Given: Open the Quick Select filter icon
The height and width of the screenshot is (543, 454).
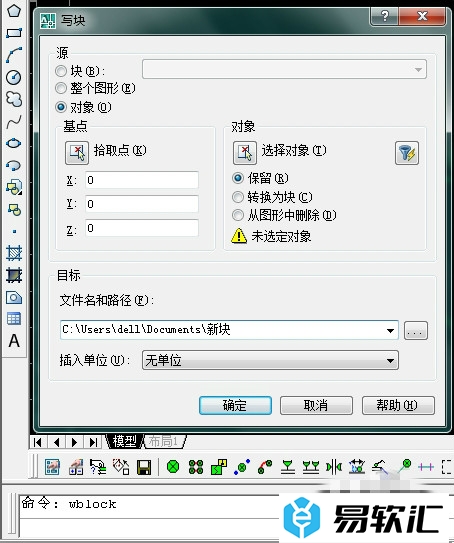Looking at the screenshot, I should pos(407,153).
